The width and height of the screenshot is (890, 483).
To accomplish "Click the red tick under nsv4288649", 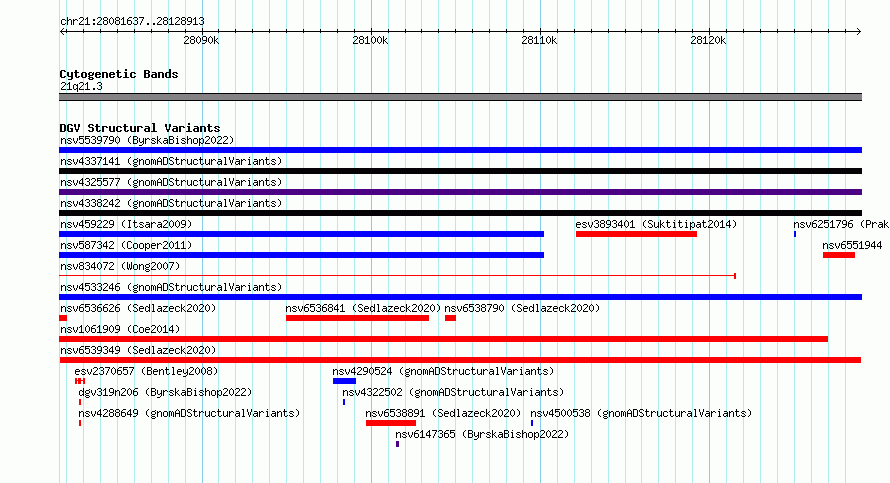I will coord(80,423).
